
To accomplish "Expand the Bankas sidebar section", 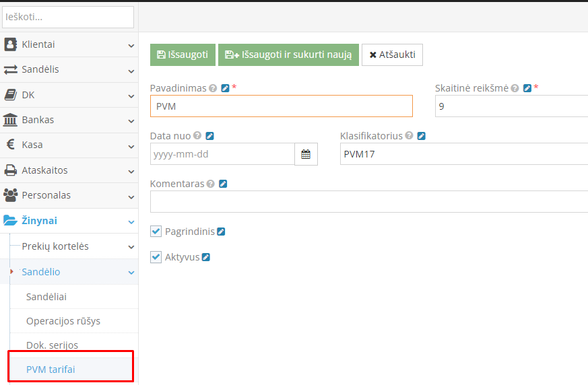I will coord(69,120).
